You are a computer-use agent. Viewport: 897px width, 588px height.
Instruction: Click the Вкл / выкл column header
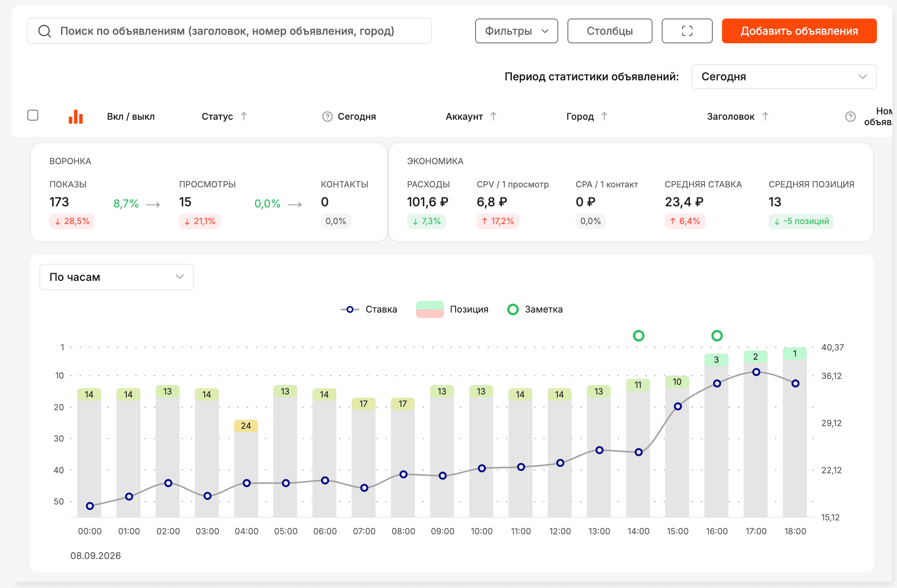coord(131,117)
